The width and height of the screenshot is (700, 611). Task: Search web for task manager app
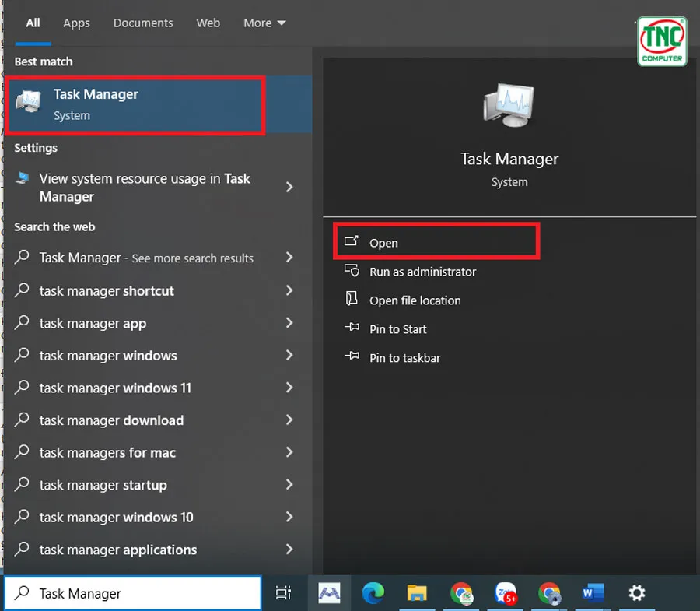click(x=157, y=323)
